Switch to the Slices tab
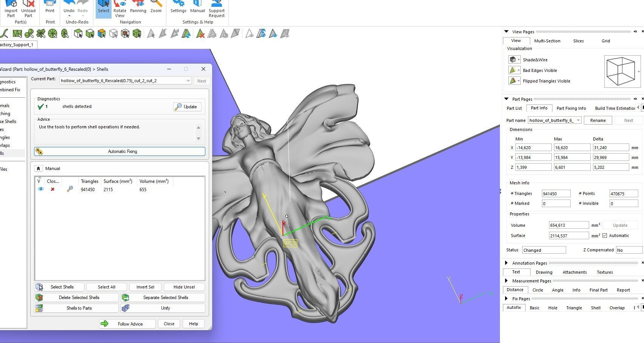Image resolution: width=644 pixels, height=343 pixels. tap(578, 41)
